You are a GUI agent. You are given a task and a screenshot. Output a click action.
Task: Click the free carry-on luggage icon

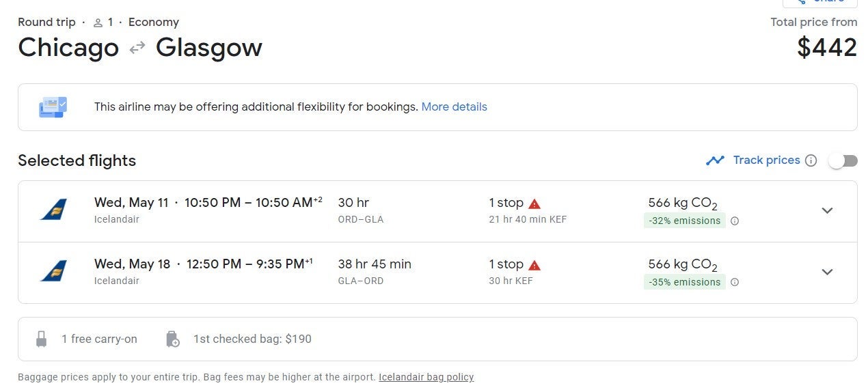point(41,339)
